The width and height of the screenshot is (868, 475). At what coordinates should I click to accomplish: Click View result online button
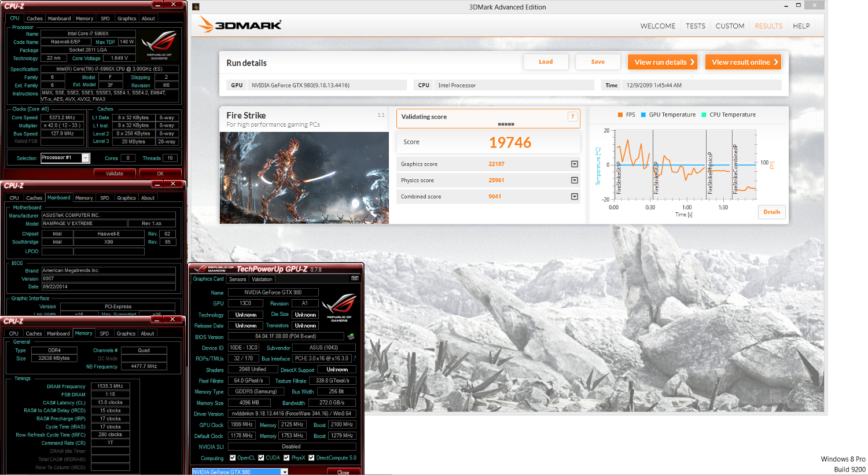(x=743, y=62)
